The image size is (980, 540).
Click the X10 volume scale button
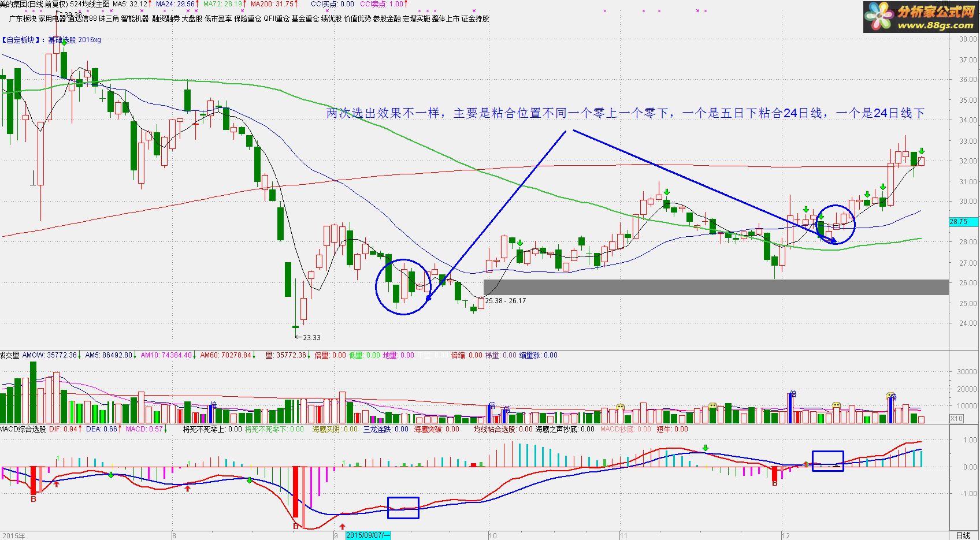coord(956,419)
